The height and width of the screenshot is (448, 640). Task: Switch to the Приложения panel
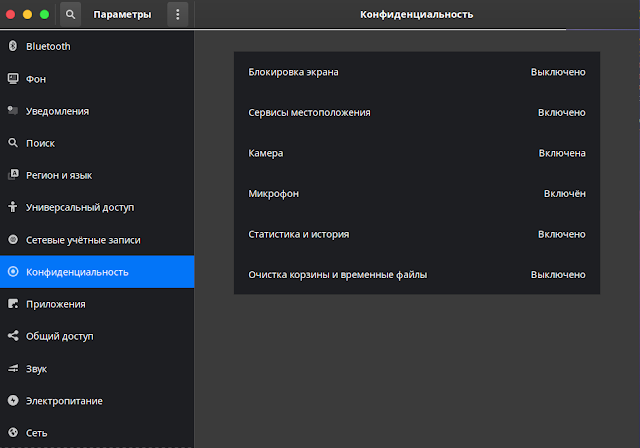(97, 304)
